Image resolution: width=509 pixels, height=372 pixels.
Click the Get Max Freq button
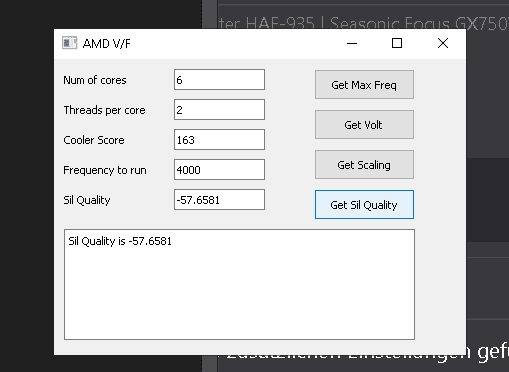coord(364,85)
